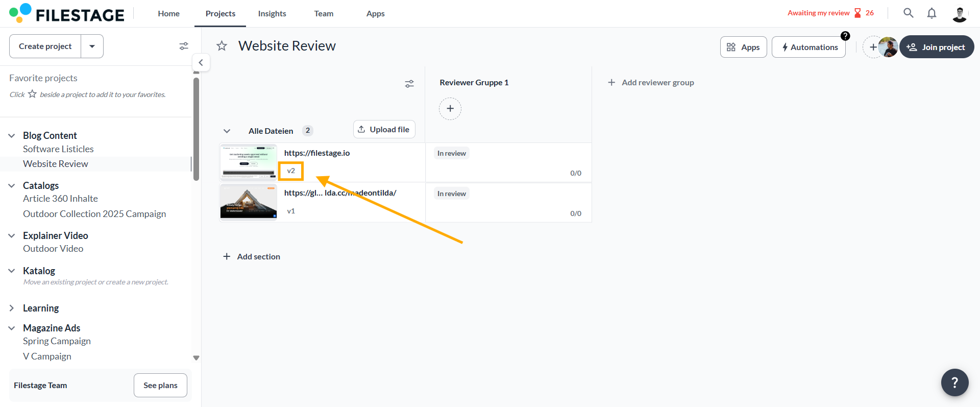
Task: Open the notifications bell
Action: [x=932, y=13]
